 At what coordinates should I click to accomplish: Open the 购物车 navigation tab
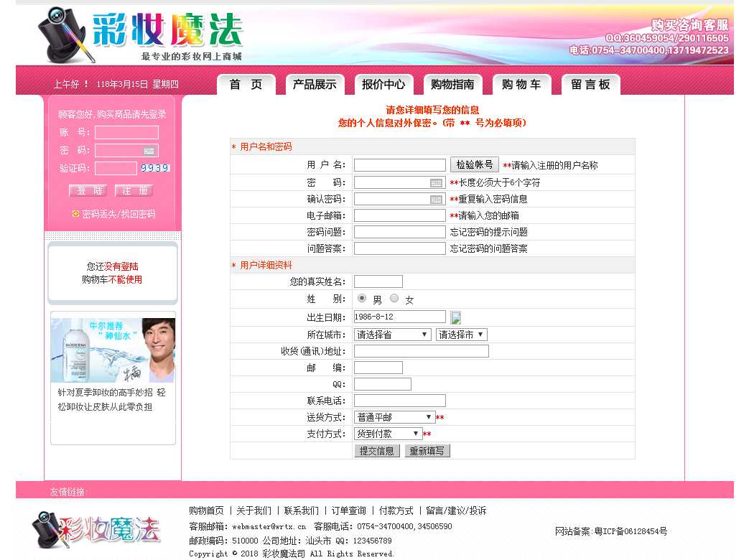pyautogui.click(x=521, y=85)
